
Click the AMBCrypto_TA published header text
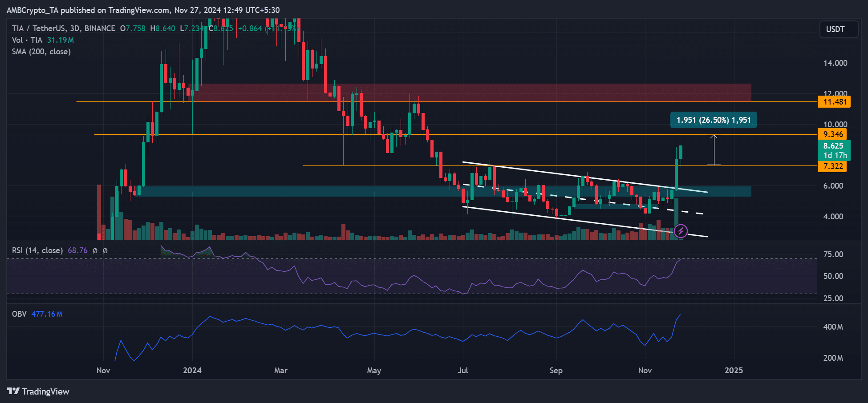[143, 10]
